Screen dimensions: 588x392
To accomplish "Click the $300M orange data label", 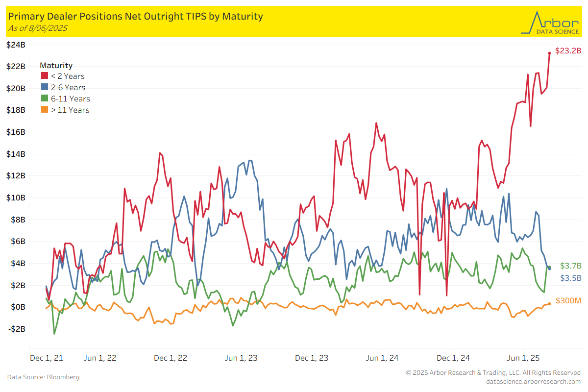I will 568,300.
